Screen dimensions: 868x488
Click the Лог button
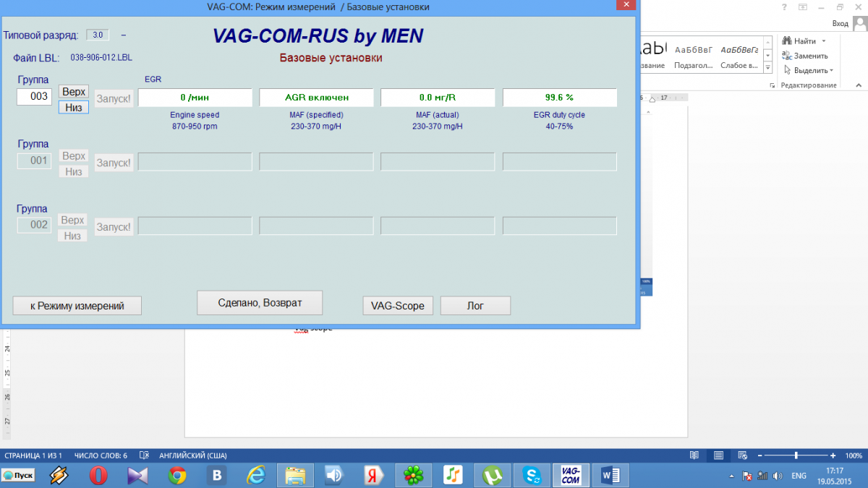tap(475, 306)
